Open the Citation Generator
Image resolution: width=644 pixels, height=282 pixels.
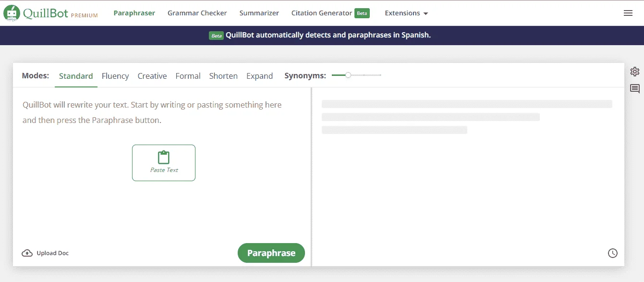tap(322, 13)
